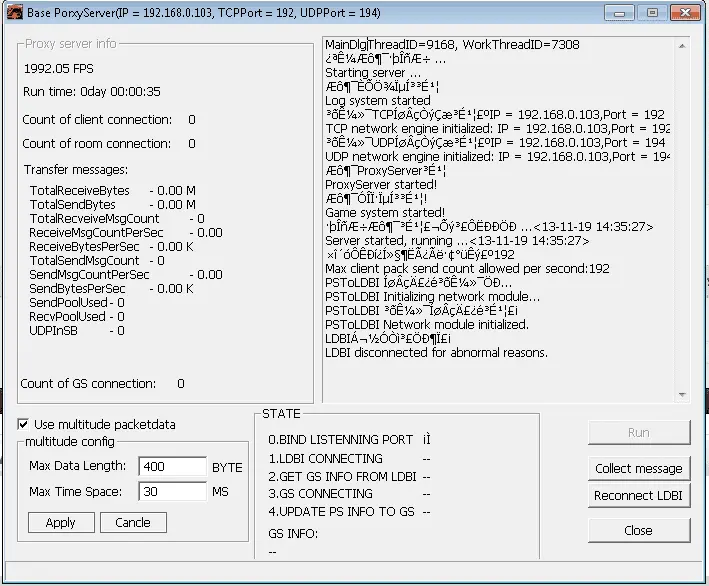
Task: Select 'Max client pack send count allowed' line
Action: point(467,269)
